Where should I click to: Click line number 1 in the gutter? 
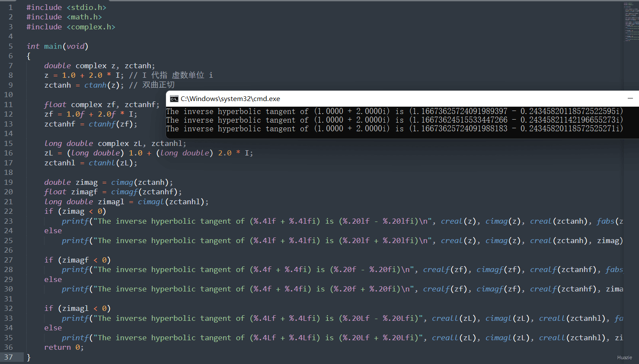(11, 7)
